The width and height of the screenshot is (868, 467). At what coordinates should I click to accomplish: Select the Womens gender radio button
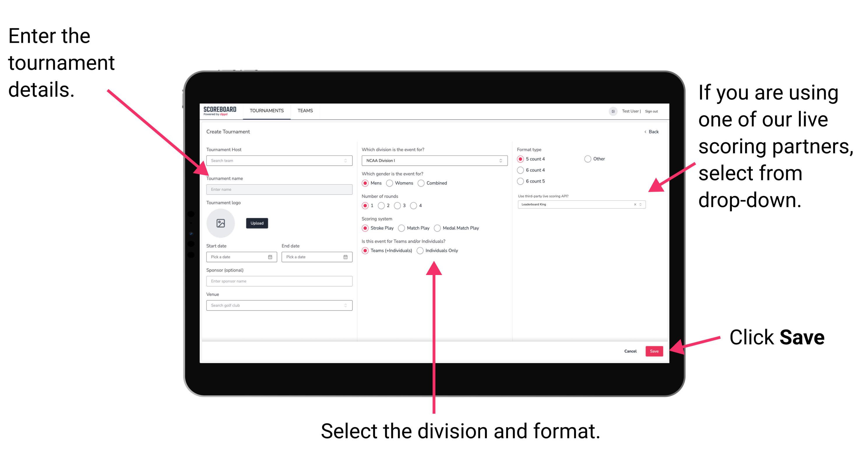pyautogui.click(x=391, y=183)
